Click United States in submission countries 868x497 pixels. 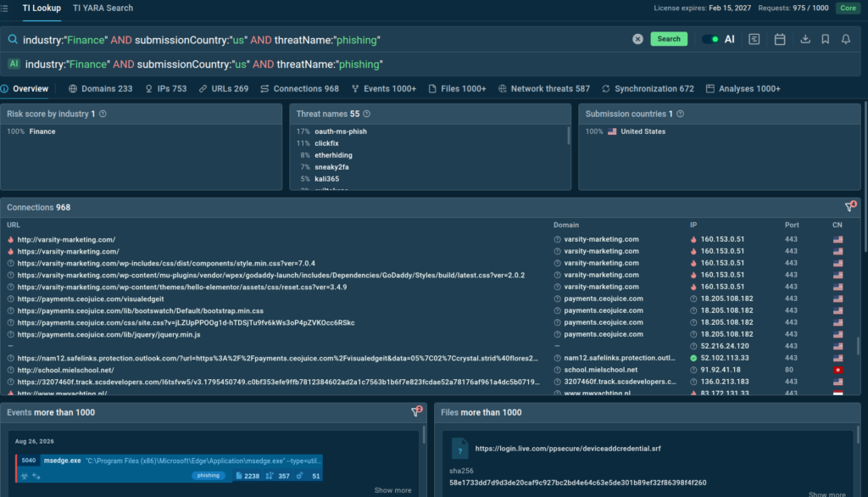(643, 131)
